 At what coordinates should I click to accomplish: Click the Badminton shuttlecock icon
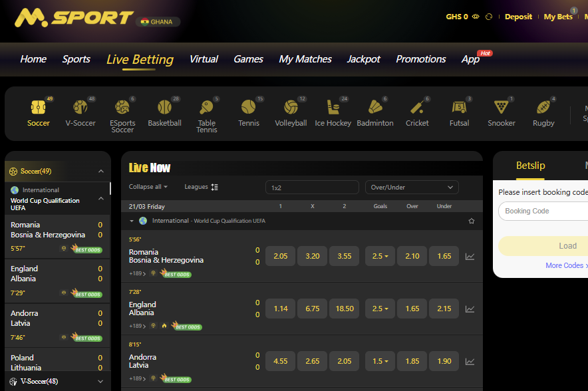(x=375, y=107)
